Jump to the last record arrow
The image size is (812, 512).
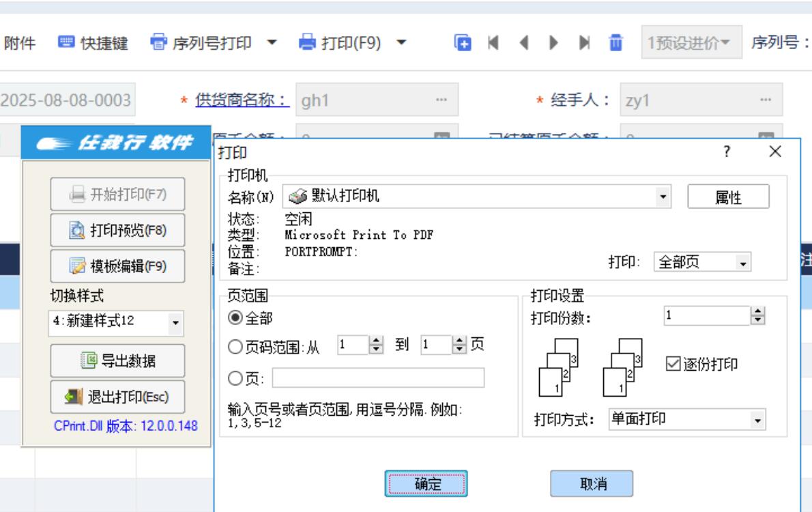click(x=585, y=43)
